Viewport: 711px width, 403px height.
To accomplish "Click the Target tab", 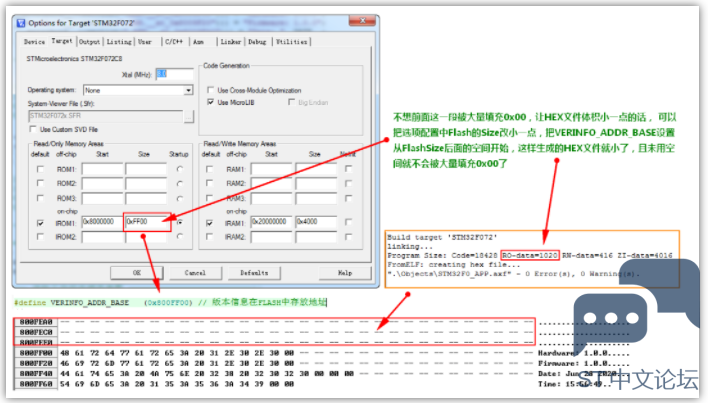I will pos(62,41).
